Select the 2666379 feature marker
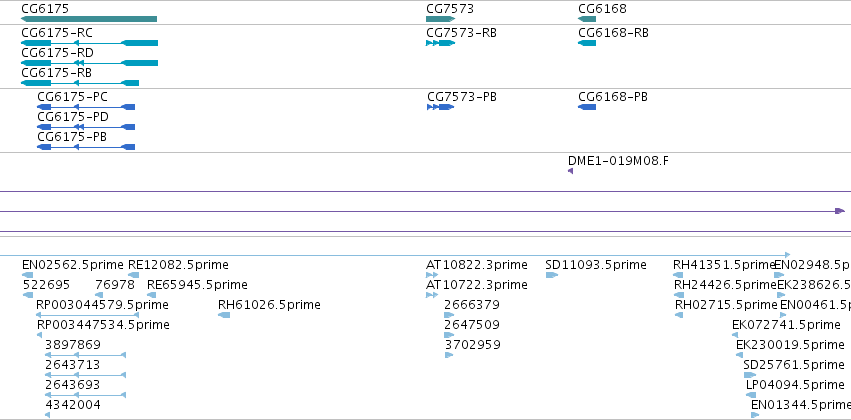851x420 pixels. [449, 315]
